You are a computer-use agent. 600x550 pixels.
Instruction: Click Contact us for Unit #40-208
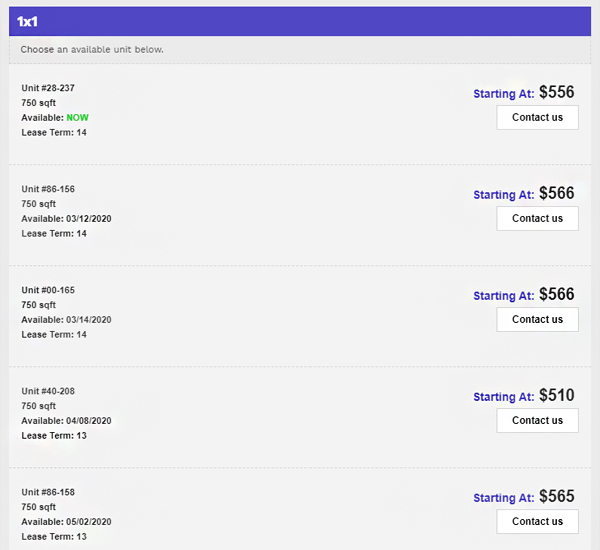pos(537,421)
